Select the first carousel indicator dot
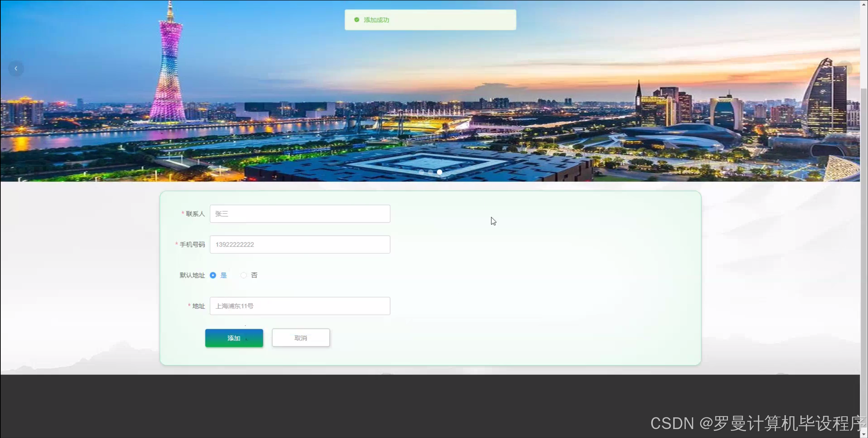This screenshot has width=868, height=438. click(x=422, y=172)
